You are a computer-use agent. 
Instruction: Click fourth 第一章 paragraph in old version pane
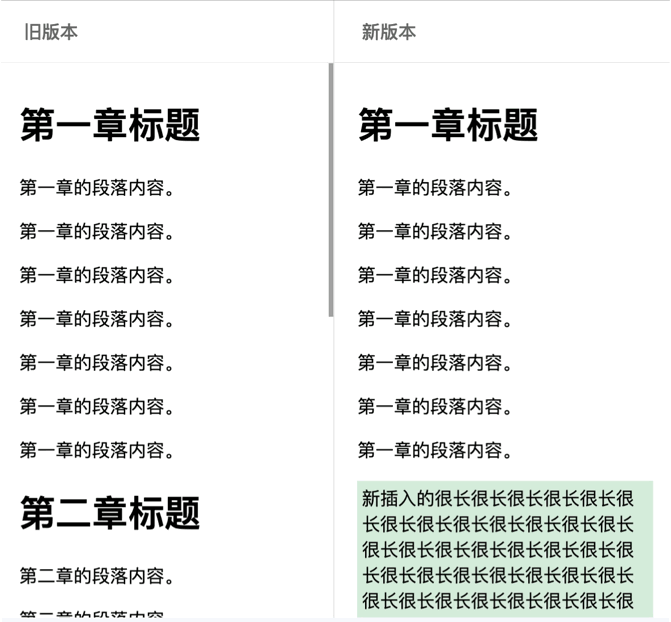click(x=97, y=319)
